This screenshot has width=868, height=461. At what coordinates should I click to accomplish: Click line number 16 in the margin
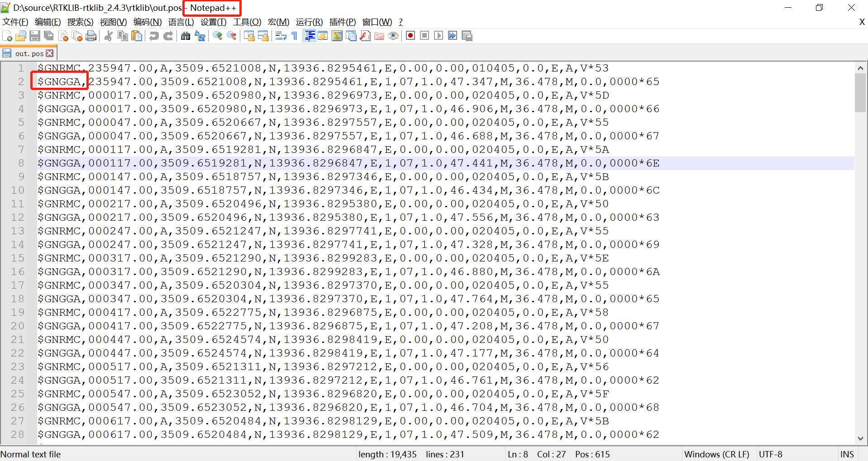pos(18,271)
